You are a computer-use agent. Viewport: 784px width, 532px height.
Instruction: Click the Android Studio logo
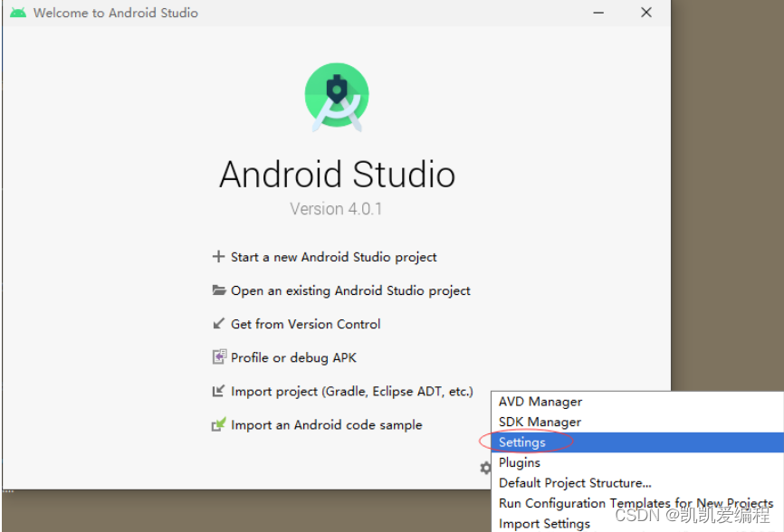(337, 97)
